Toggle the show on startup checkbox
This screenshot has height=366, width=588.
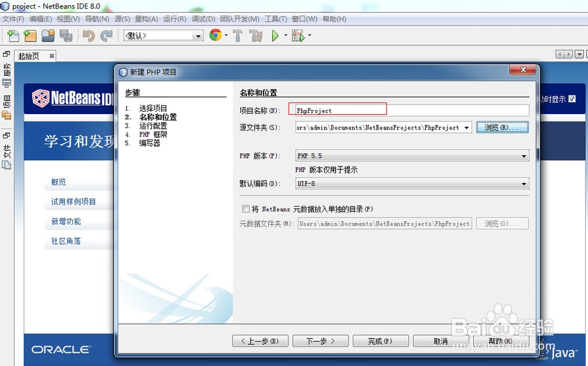(x=572, y=99)
